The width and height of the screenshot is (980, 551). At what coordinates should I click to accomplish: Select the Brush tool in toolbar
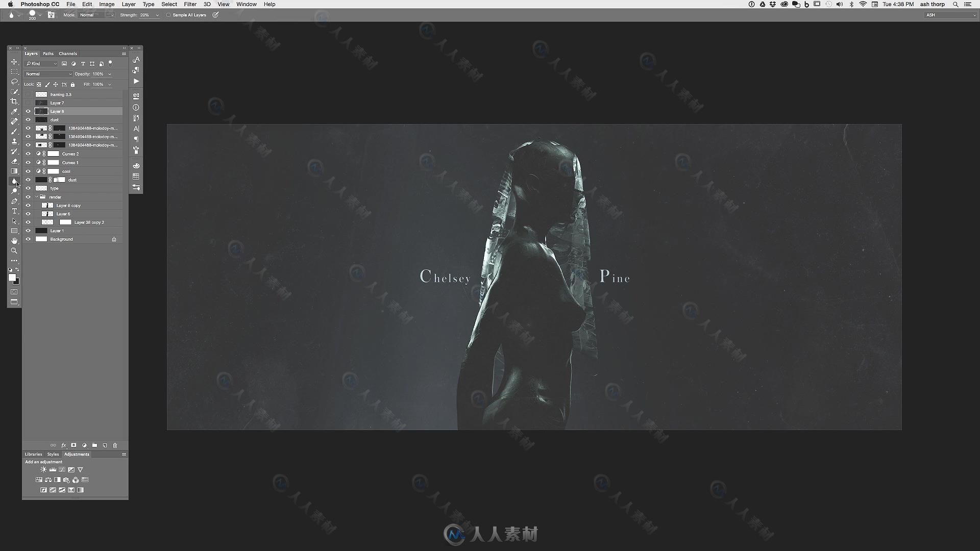[14, 131]
